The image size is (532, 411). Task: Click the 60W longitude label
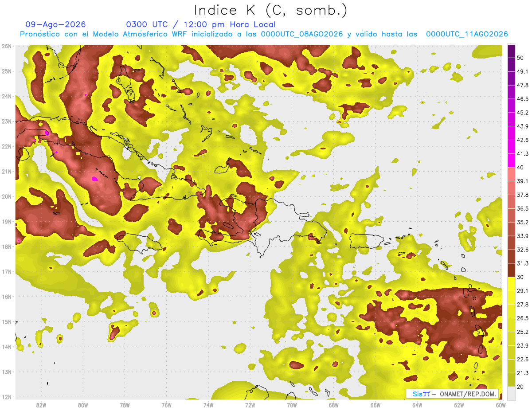[500, 405]
